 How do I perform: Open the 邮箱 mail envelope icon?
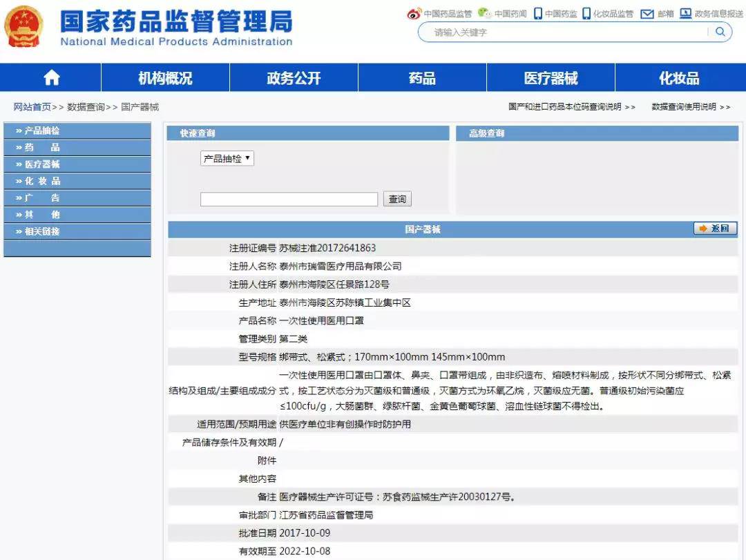(647, 13)
